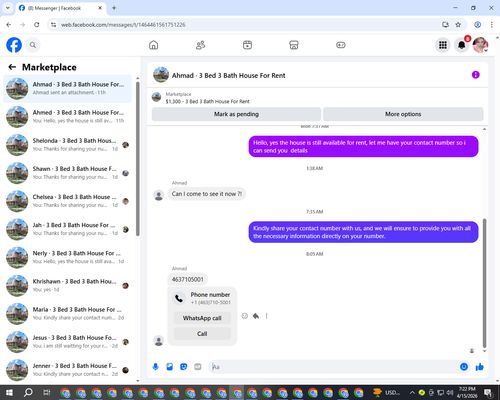
Task: Send a thumbs-up like
Action: click(x=480, y=367)
